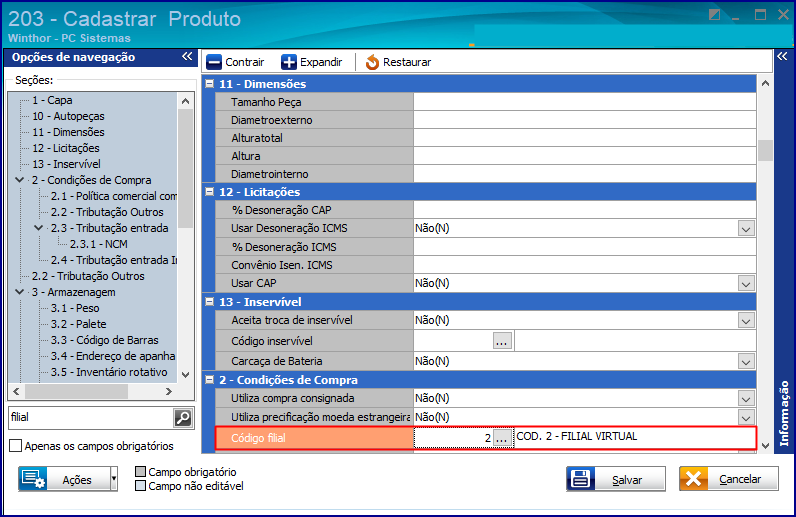The height and width of the screenshot is (517, 796).
Task: Select 3.3 - Código de Barras tree item
Action: [105, 340]
